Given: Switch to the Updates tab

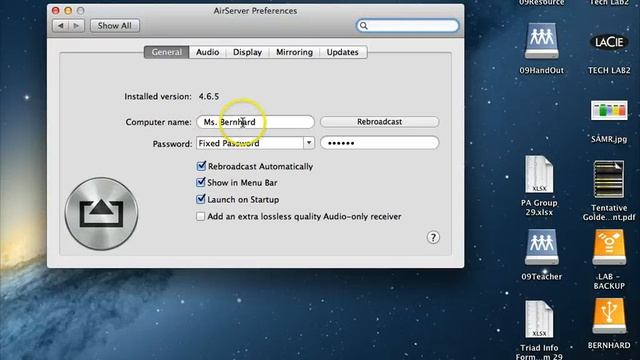Looking at the screenshot, I should (x=342, y=52).
